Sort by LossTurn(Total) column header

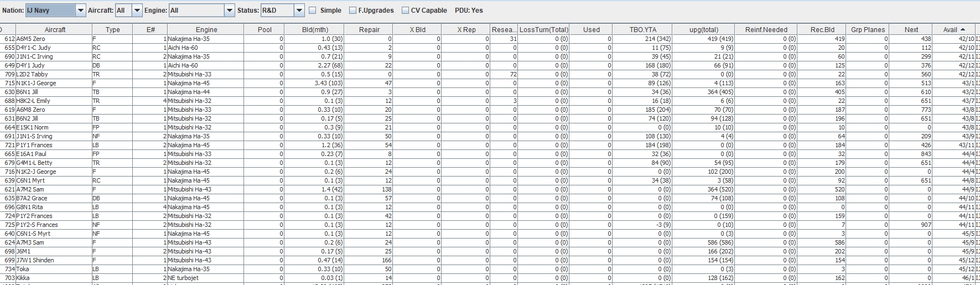point(543,29)
